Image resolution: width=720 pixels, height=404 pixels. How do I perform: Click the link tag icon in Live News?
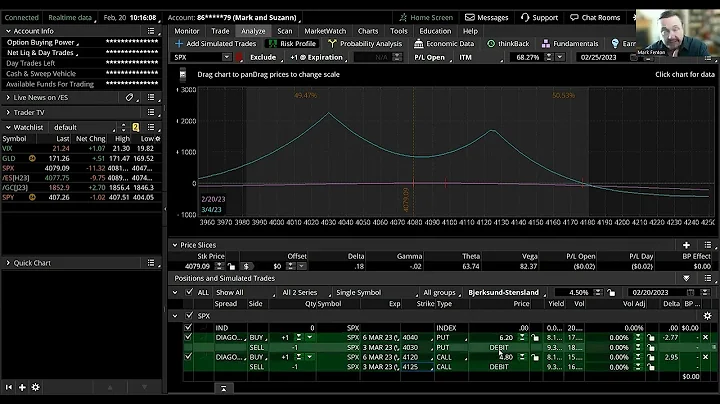pos(129,97)
